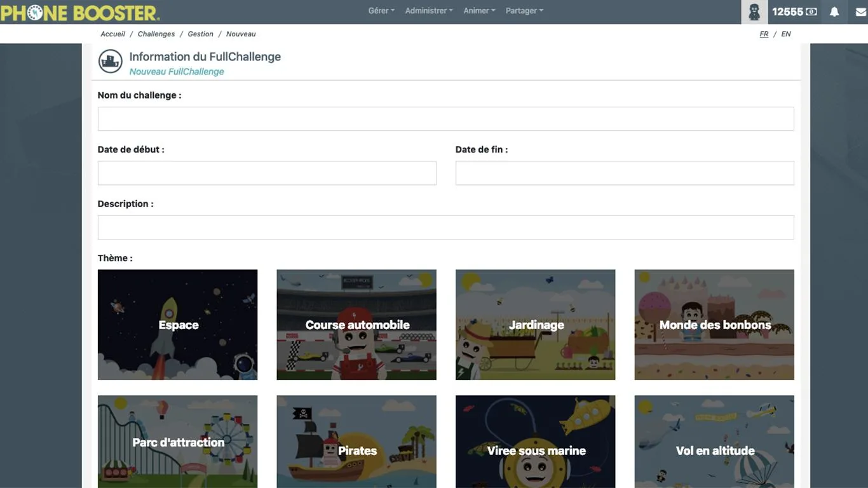Select the Course automobile theme
868x488 pixels.
pyautogui.click(x=356, y=325)
